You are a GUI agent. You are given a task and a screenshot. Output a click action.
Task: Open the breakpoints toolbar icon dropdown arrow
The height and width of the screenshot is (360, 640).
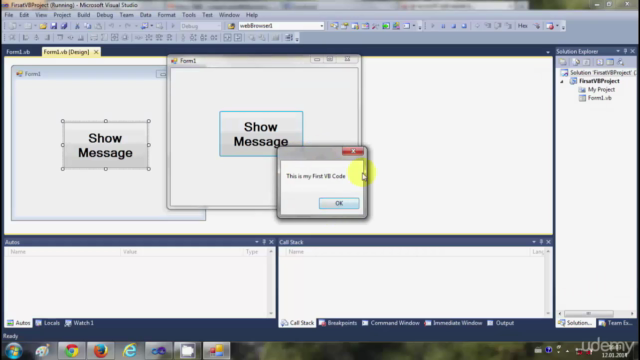click(x=557, y=26)
